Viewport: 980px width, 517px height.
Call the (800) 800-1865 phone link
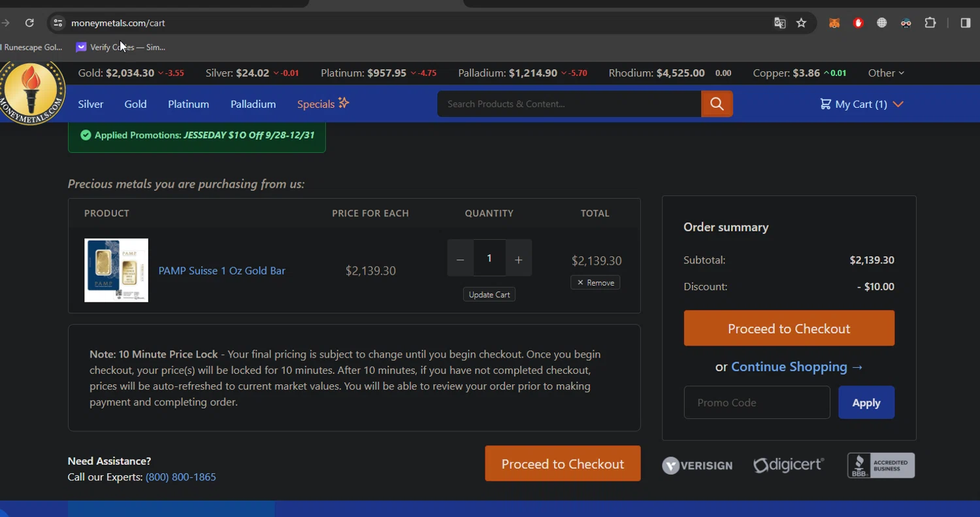[x=180, y=477]
